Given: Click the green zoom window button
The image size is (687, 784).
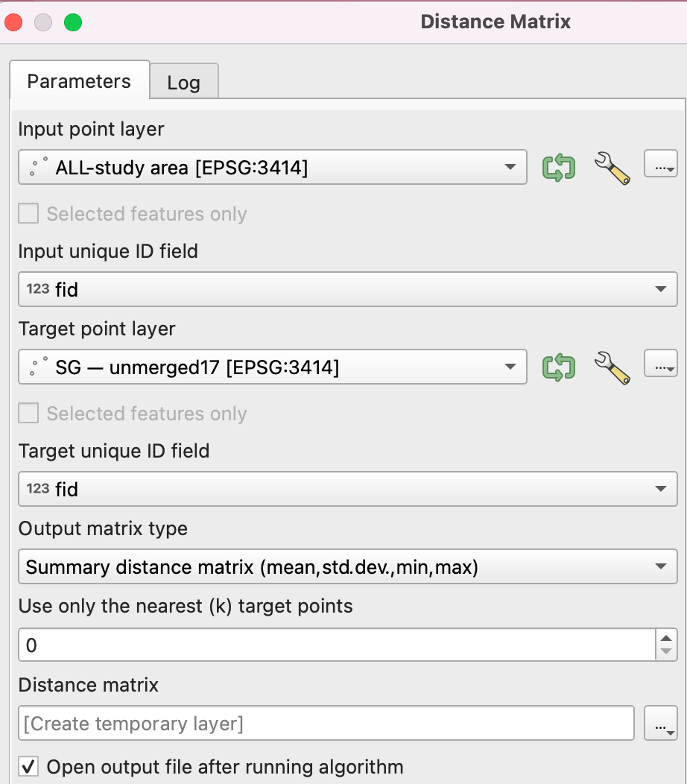Looking at the screenshot, I should point(72,22).
